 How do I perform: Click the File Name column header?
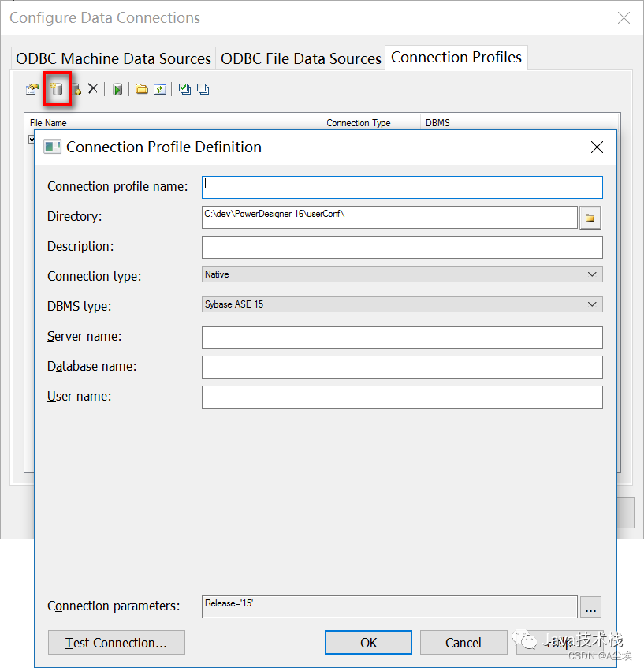click(x=173, y=123)
